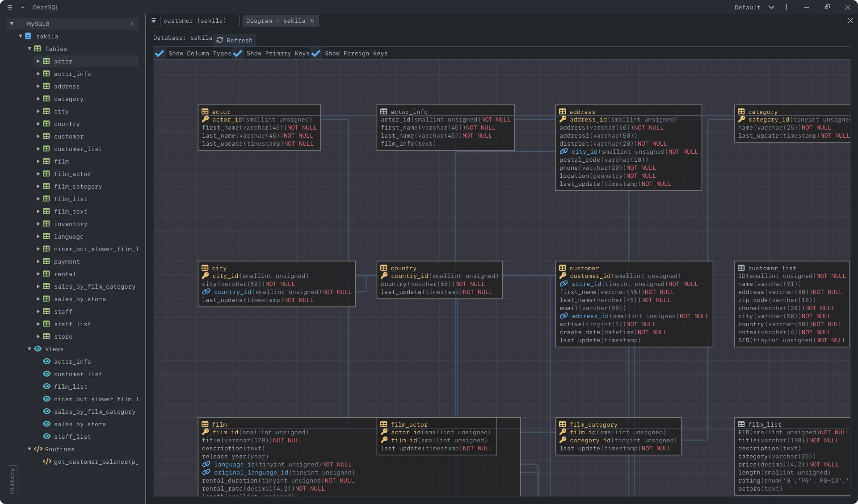The image size is (858, 504).
Task: Click address table header in diagram
Action: (x=628, y=112)
